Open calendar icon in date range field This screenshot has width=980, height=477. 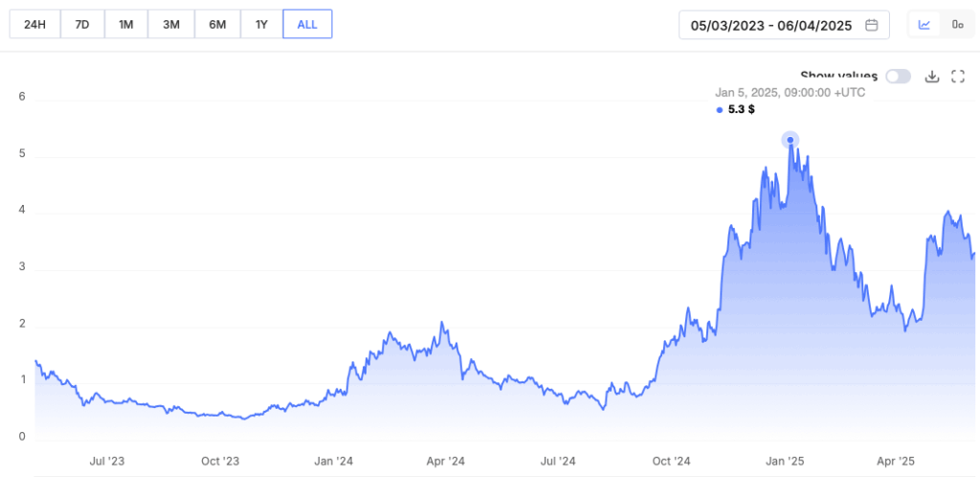pos(871,25)
